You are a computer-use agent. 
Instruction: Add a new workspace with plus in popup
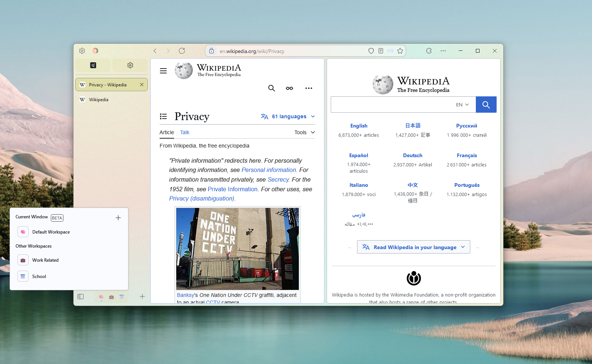tap(118, 218)
